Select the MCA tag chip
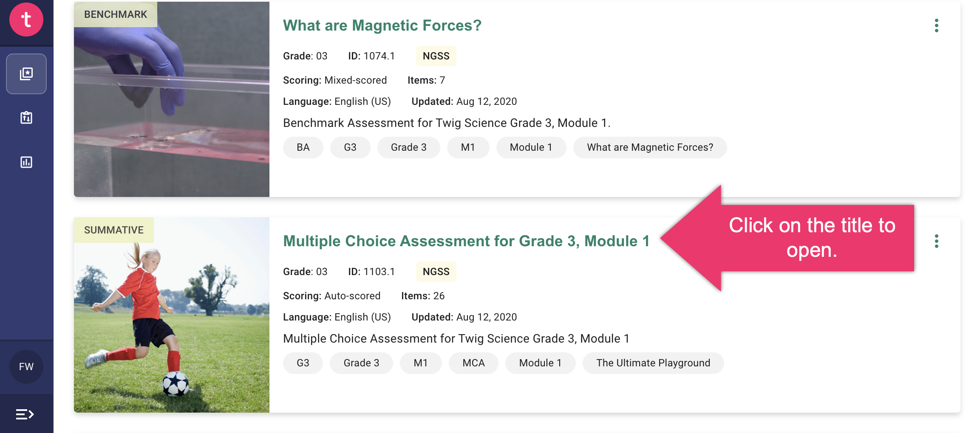Viewport: 980px width, 433px height. [473, 363]
